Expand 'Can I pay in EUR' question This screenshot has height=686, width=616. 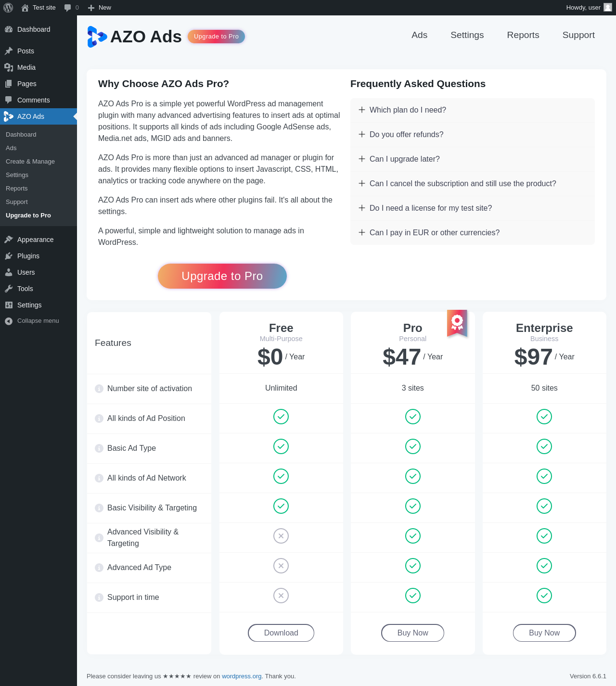coord(473,233)
